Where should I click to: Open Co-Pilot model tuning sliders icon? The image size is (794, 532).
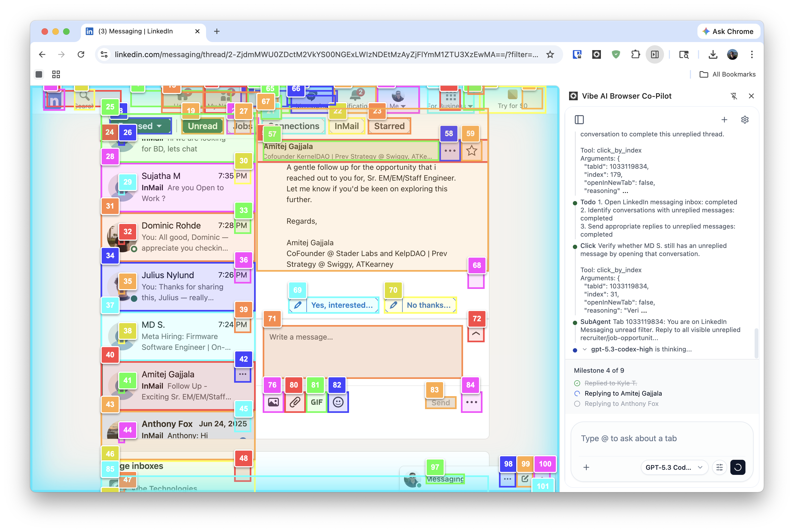tap(719, 467)
